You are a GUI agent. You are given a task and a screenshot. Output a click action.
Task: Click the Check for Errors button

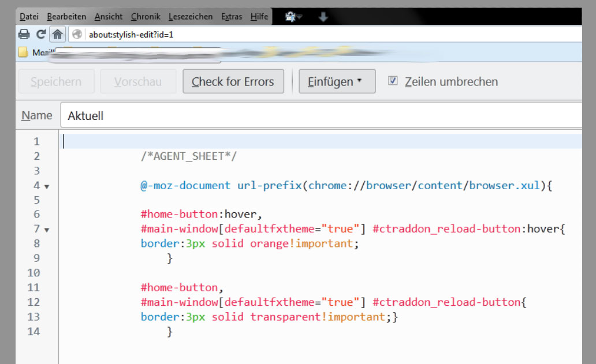coord(233,81)
